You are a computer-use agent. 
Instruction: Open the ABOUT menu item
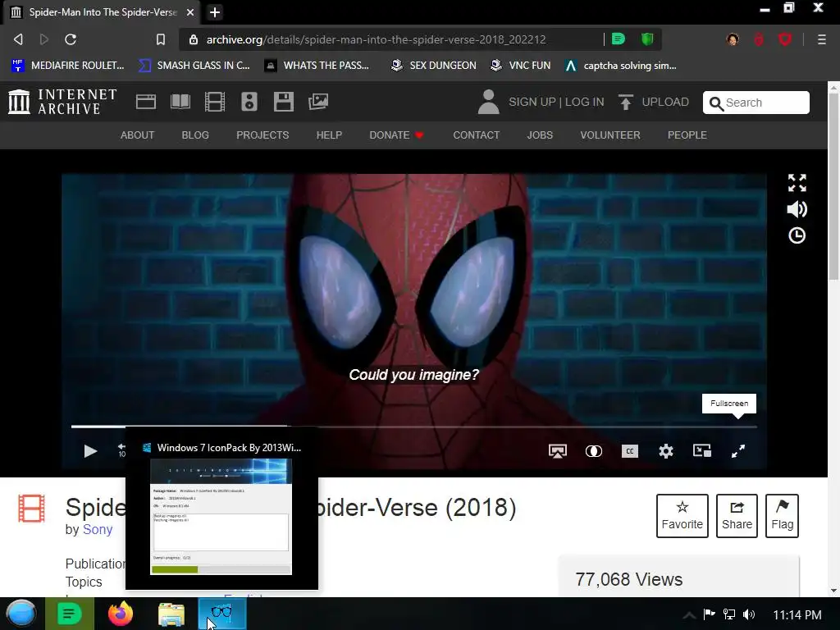[x=137, y=135]
